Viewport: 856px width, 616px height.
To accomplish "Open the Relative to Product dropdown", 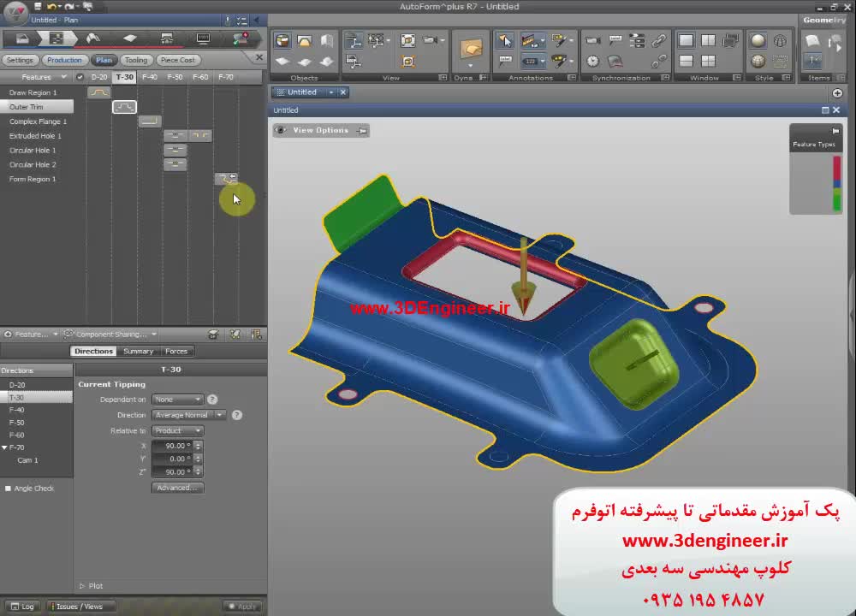I will pyautogui.click(x=177, y=430).
